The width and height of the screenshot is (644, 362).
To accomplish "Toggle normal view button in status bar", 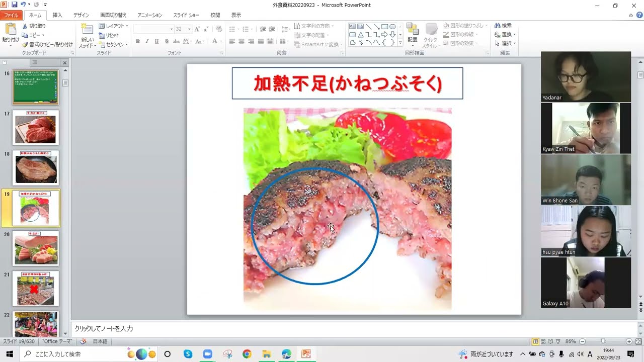I will 536,341.
